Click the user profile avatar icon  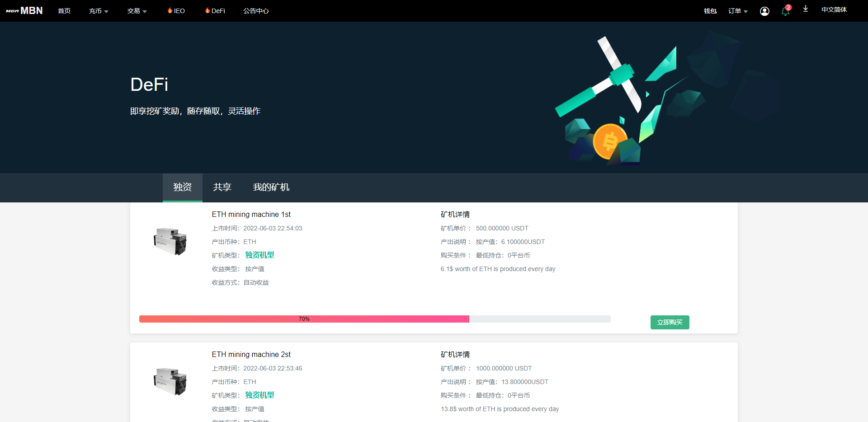click(x=764, y=11)
